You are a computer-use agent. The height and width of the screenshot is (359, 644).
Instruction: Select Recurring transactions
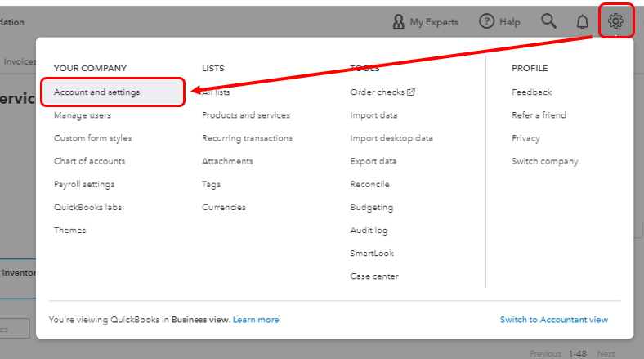tap(247, 138)
